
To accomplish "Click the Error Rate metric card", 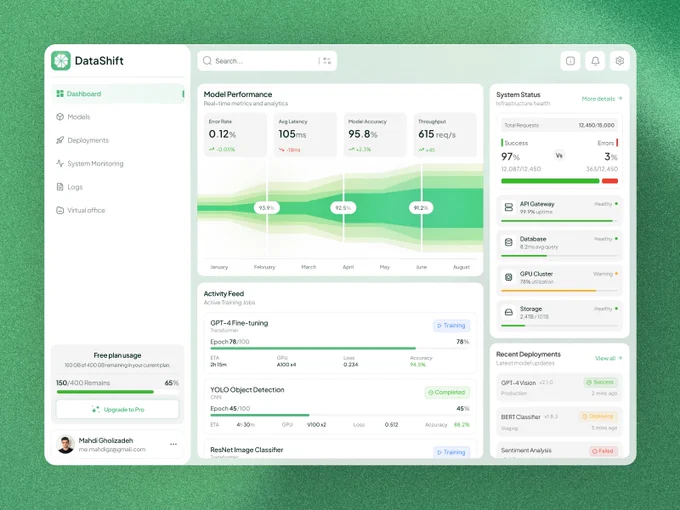I will pos(235,134).
